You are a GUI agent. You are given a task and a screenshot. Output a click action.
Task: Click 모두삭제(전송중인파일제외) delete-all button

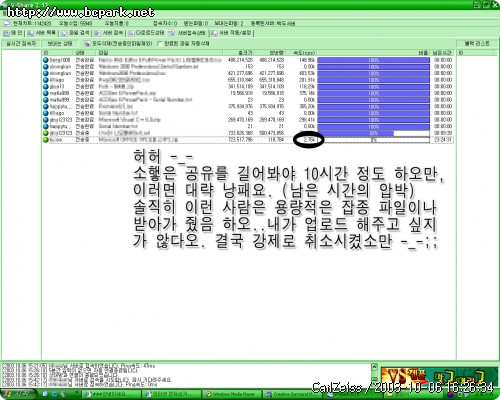coord(118,43)
